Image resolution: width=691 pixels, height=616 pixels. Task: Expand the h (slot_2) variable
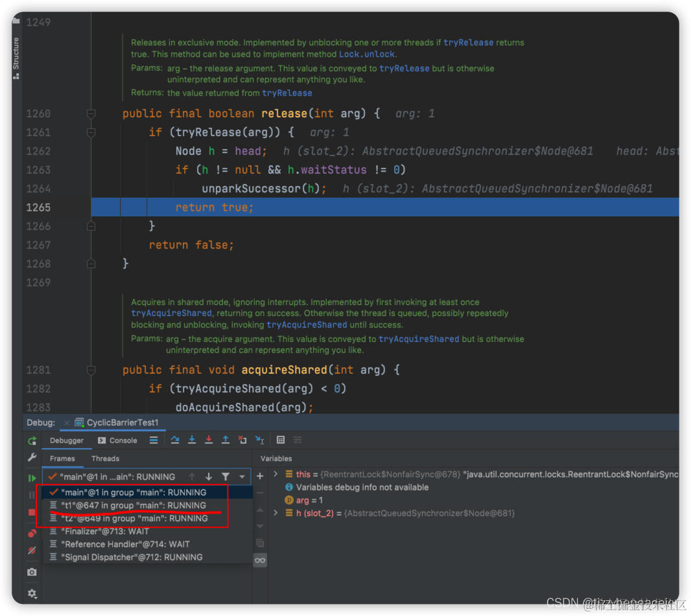pyautogui.click(x=276, y=513)
